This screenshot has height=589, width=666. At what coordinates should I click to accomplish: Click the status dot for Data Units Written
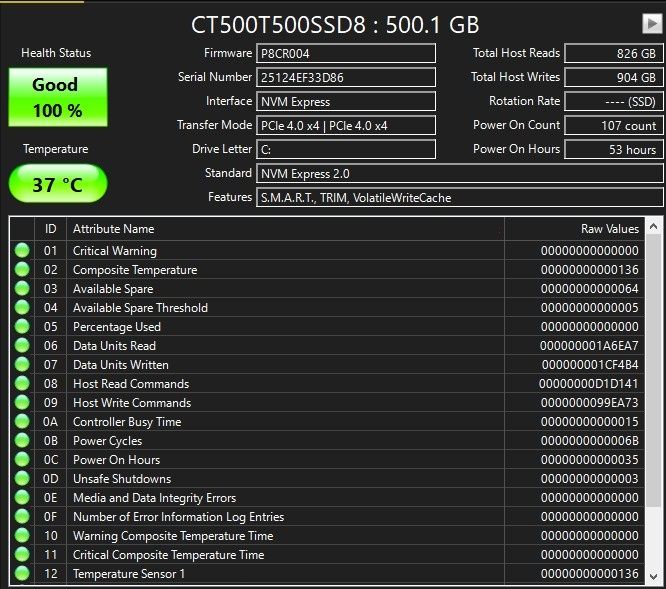22,364
